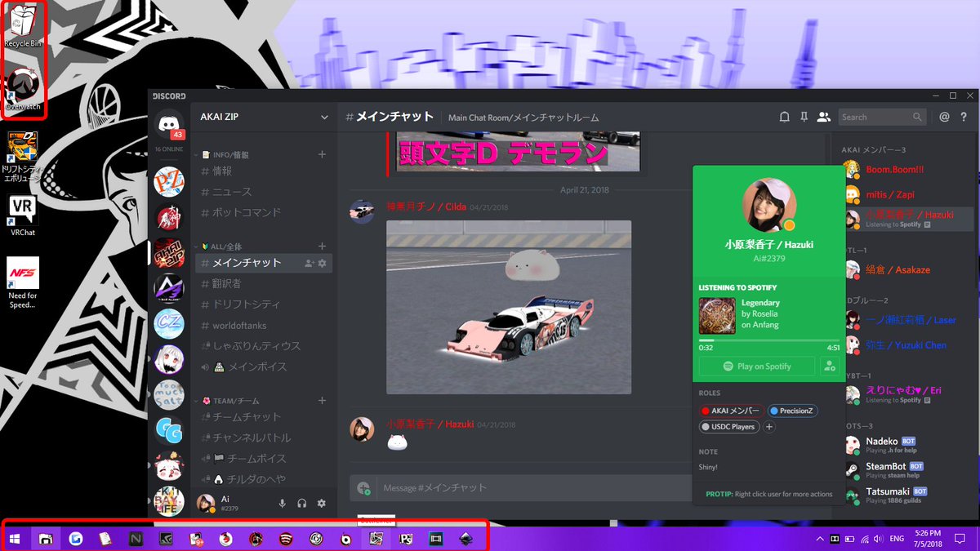Open File Explorer taskbar icon
This screenshot has height=551, width=980.
46,539
